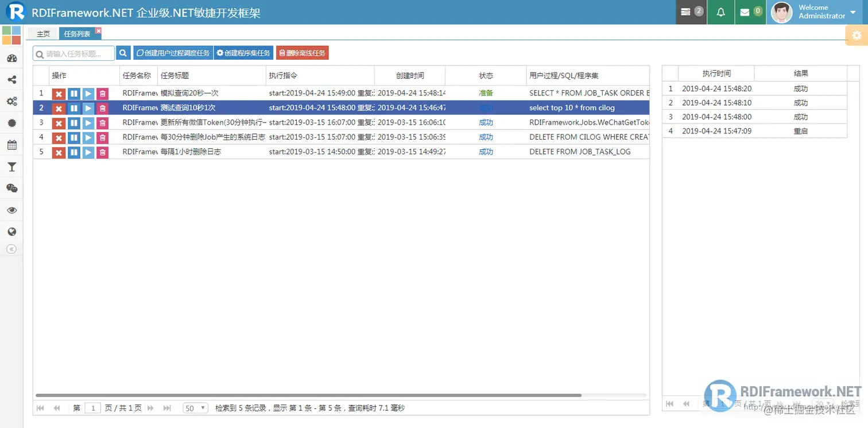Viewport: 868px width, 428px height.
Task: Click 创建程序集任务 button
Action: coord(243,53)
